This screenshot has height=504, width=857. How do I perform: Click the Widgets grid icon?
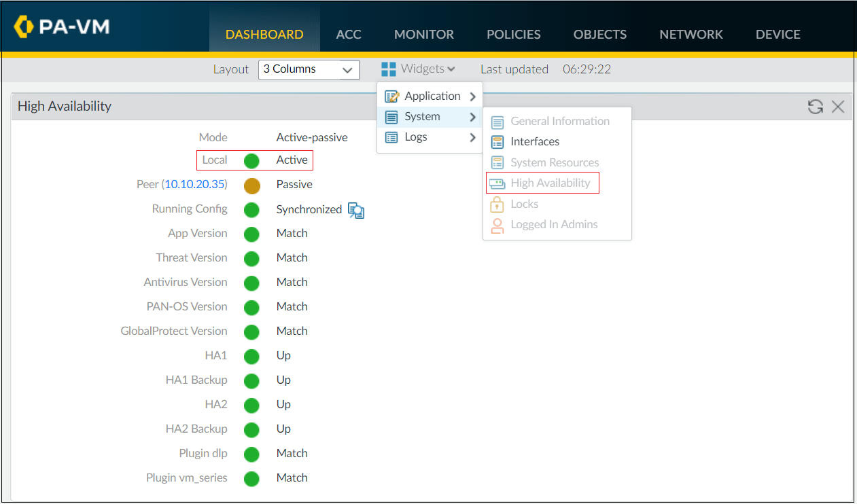pyautogui.click(x=388, y=68)
